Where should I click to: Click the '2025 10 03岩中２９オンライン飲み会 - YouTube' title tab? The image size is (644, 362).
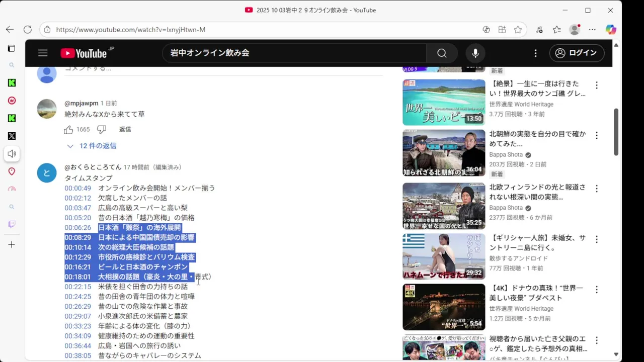coord(310,10)
